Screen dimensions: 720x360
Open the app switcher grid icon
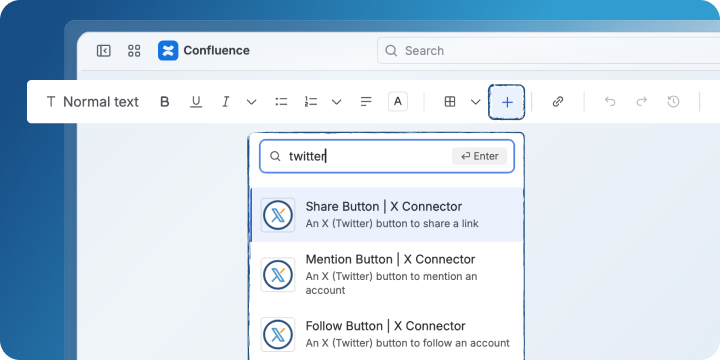pos(134,51)
